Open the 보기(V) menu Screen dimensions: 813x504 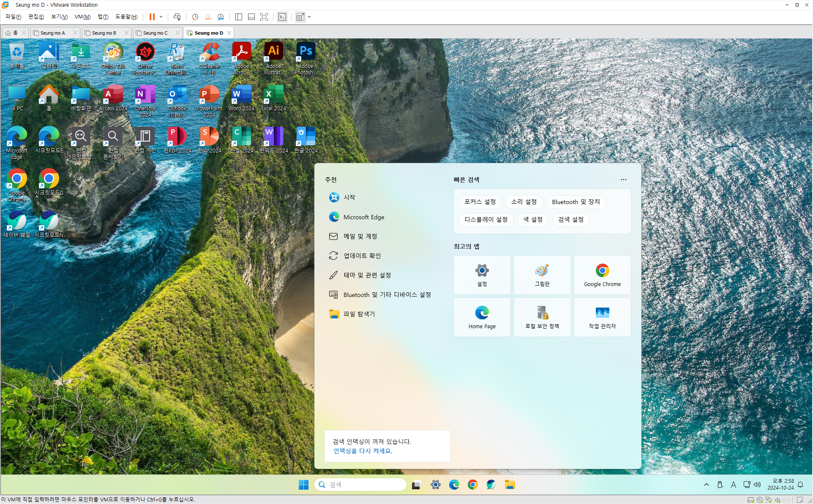coord(60,17)
